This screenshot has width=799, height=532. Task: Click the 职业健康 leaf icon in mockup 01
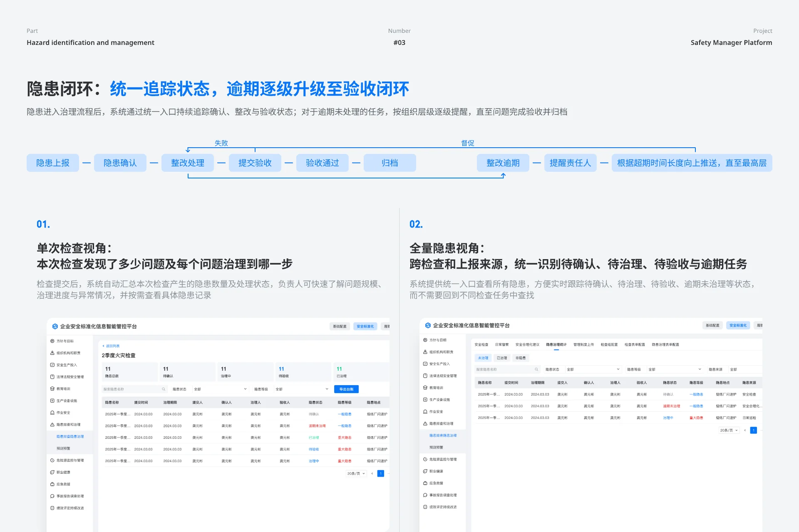52,472
